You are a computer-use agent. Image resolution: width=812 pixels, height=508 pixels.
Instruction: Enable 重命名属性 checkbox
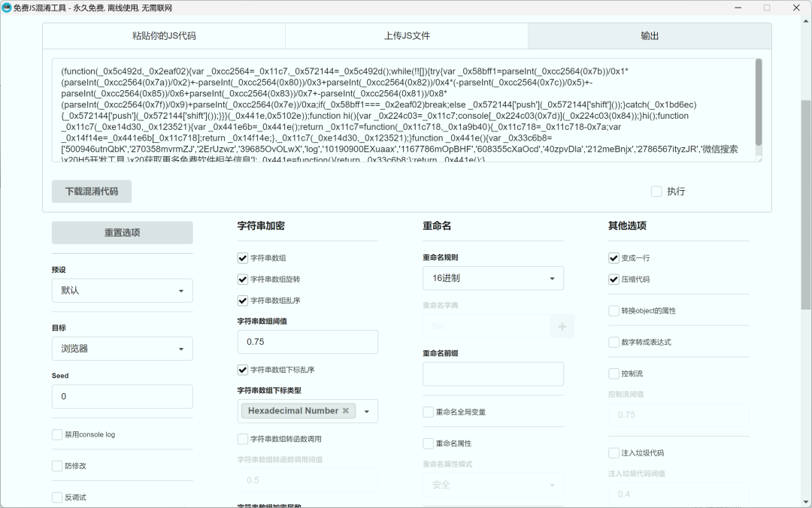pos(428,443)
